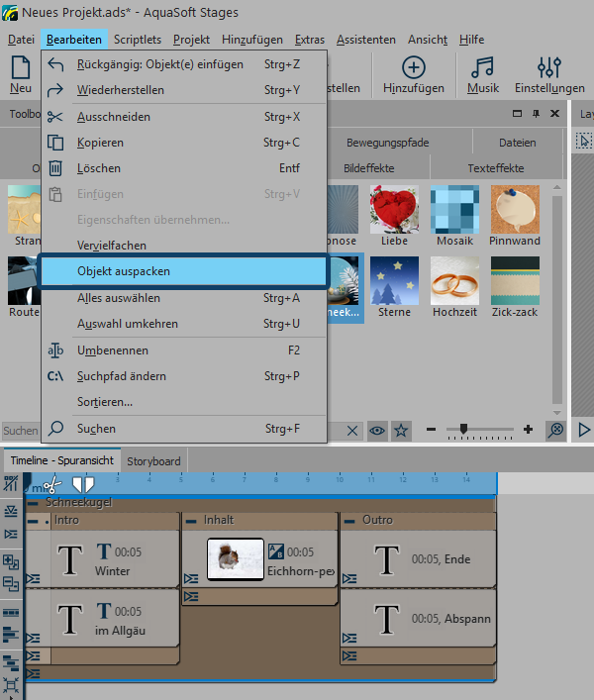Collapse the Schneekugel chapter
This screenshot has width=594, height=700.
[32, 503]
